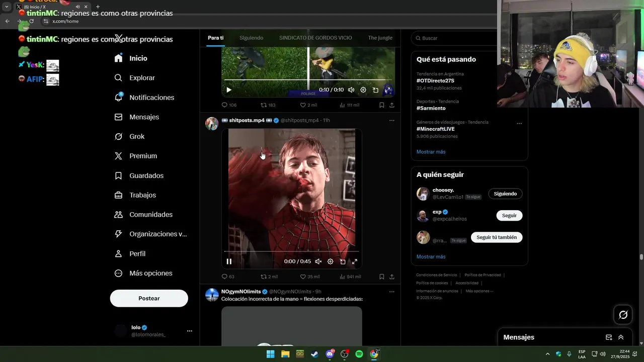Open Steam from the taskbar
644x362 pixels.
[x=314, y=354]
